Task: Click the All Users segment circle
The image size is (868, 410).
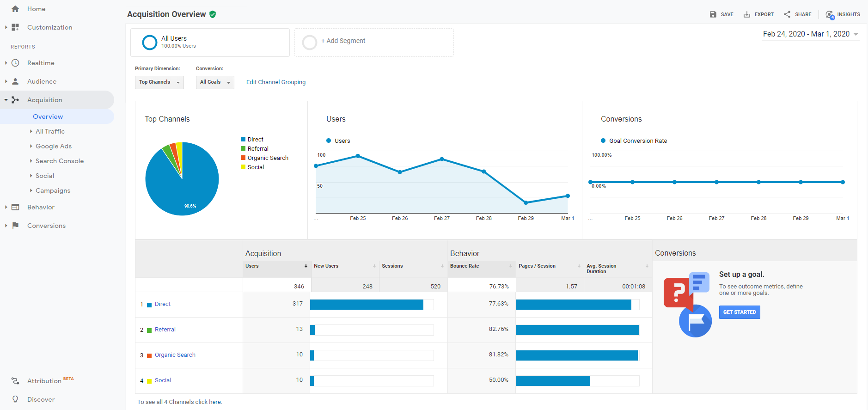Action: 150,43
